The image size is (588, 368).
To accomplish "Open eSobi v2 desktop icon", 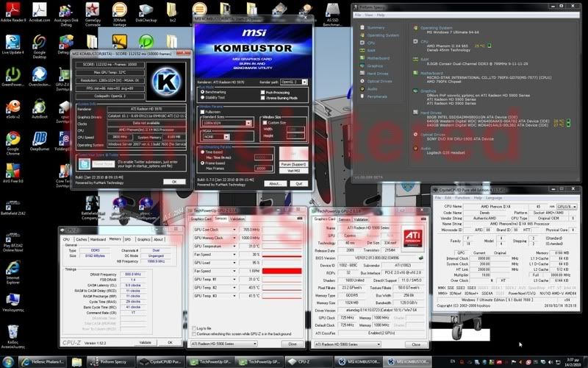I will pyautogui.click(x=12, y=109).
